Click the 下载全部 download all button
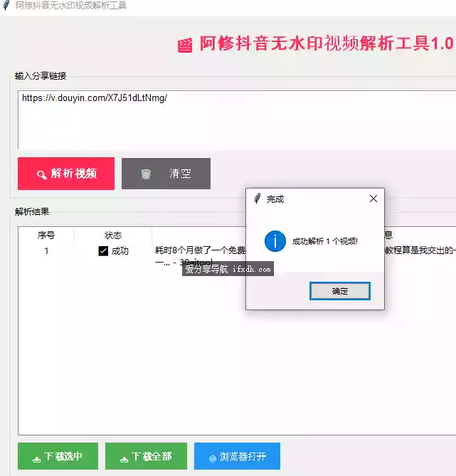456x476 pixels. click(146, 456)
